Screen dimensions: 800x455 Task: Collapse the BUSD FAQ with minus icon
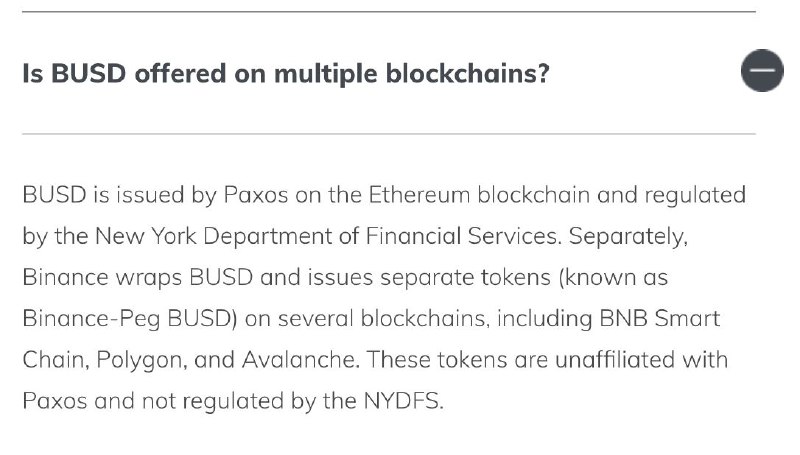pyautogui.click(x=762, y=70)
